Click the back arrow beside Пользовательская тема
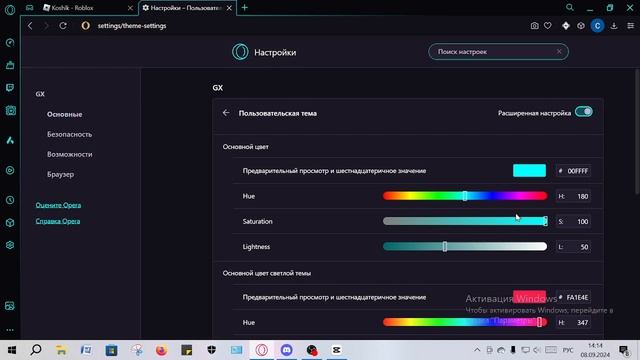 [226, 113]
